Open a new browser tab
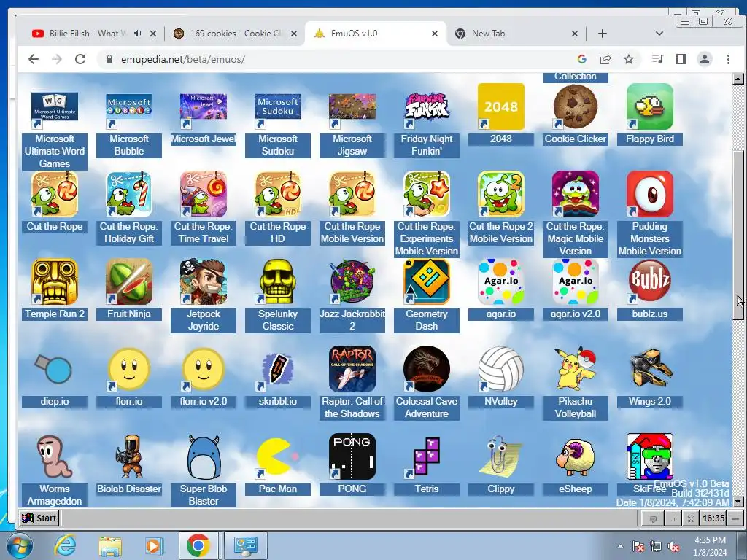This screenshot has height=560, width=747. 602,34
